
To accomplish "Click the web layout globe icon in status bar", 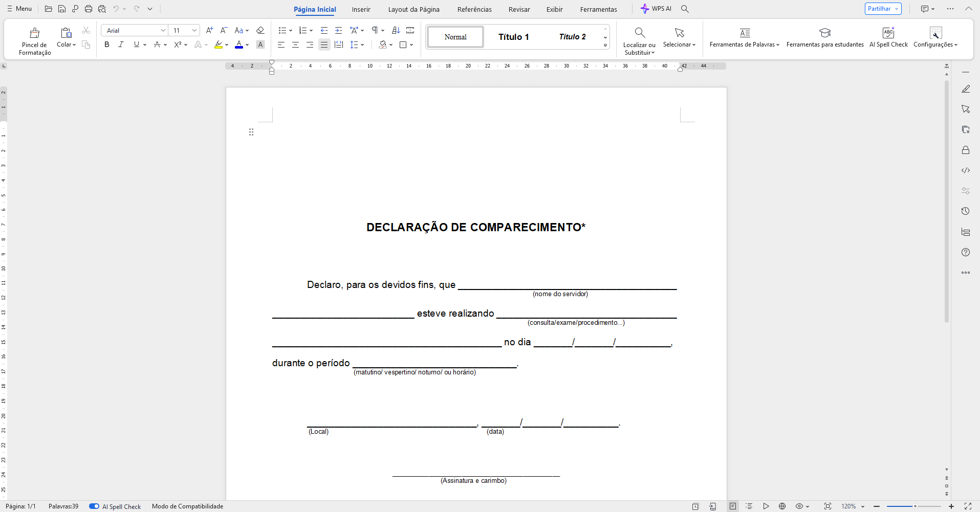I will (x=782, y=506).
